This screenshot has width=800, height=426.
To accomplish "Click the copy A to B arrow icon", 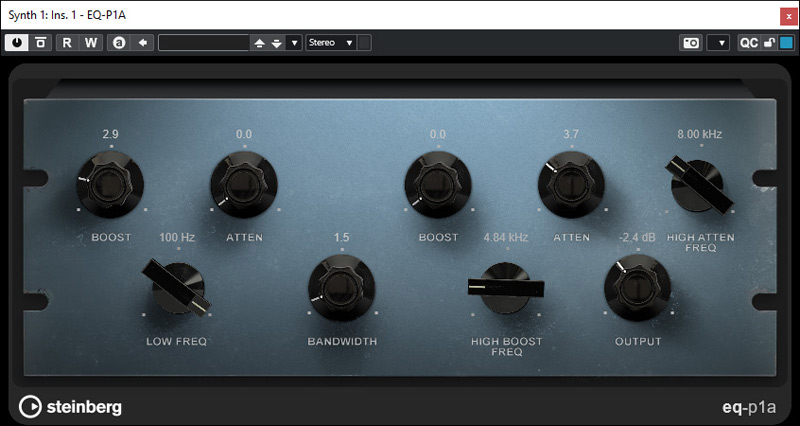I will click(142, 43).
